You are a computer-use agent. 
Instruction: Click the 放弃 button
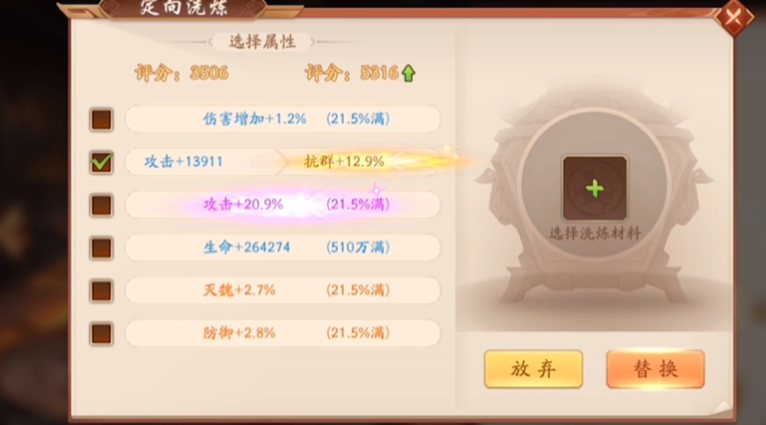click(533, 369)
